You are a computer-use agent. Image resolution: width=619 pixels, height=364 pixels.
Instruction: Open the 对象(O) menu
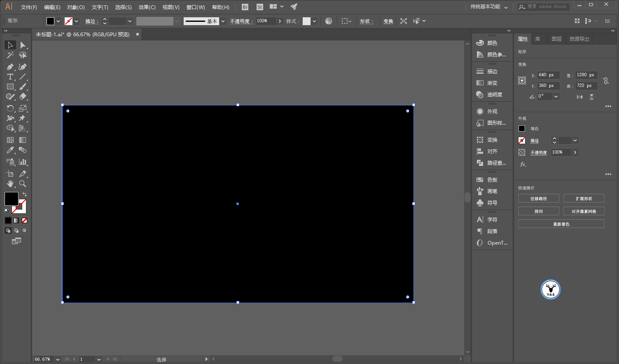[76, 7]
